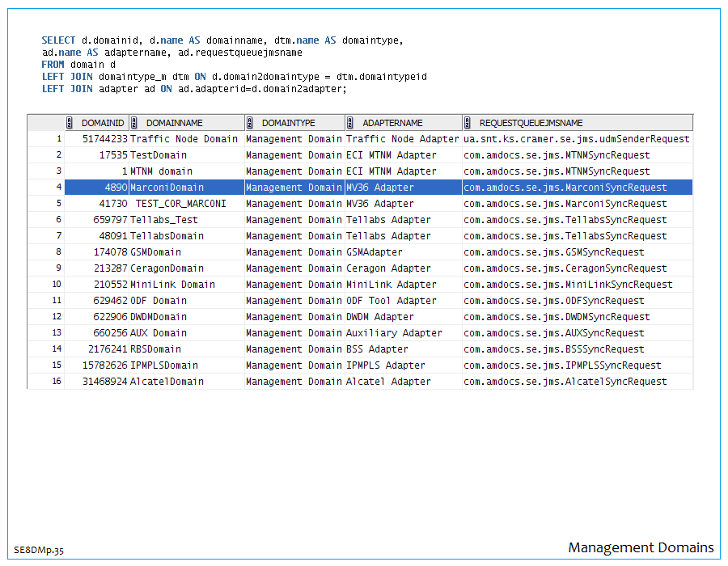Select the highlighted MarconiDomain cell

(167, 188)
